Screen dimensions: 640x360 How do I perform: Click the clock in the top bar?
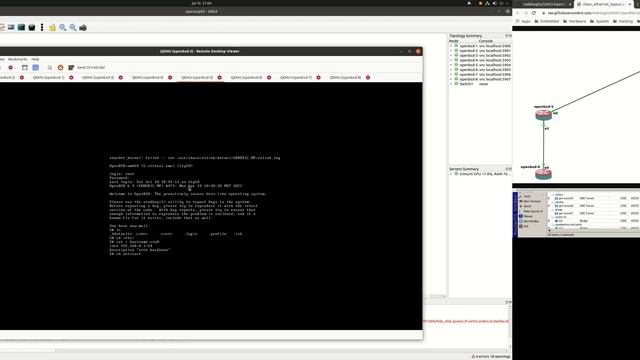tap(201, 3)
